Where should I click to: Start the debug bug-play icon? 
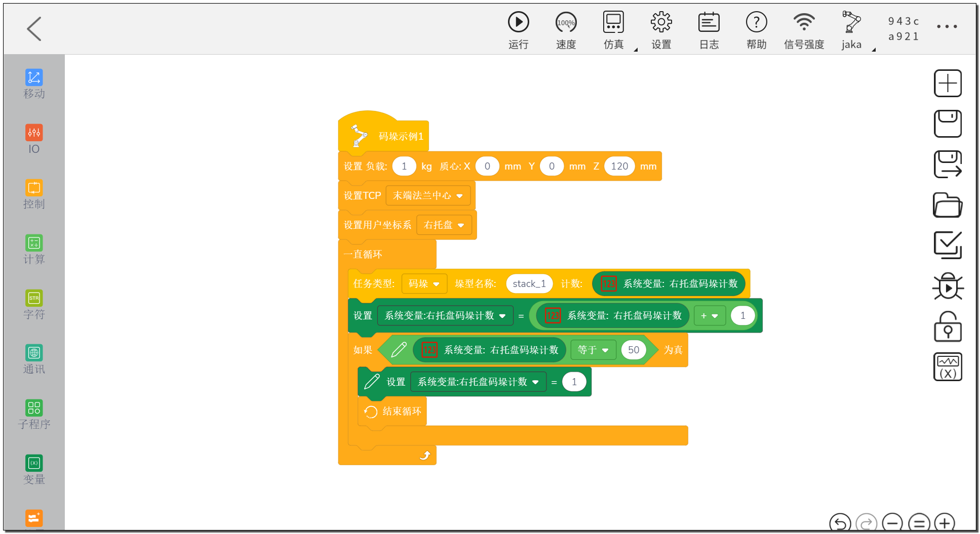coord(948,286)
